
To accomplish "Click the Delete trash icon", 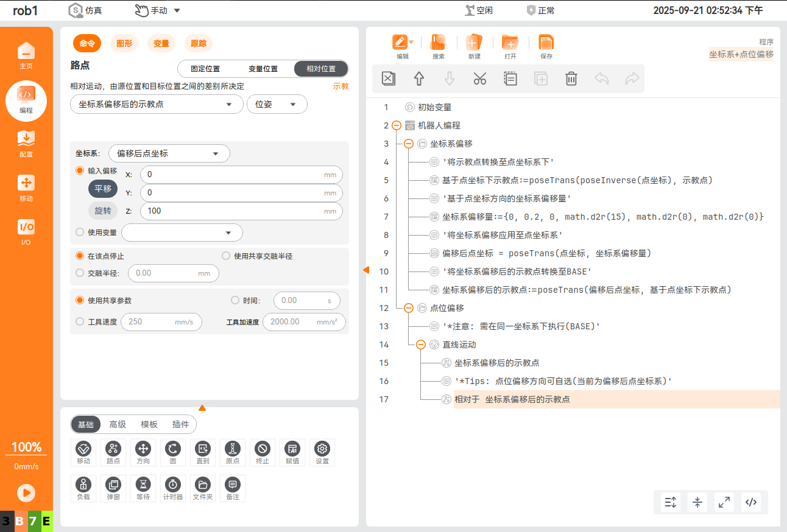I will [x=571, y=79].
